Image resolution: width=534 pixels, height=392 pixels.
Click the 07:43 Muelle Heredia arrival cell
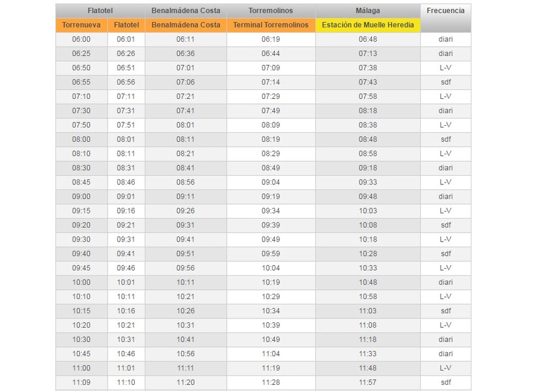[x=368, y=82]
